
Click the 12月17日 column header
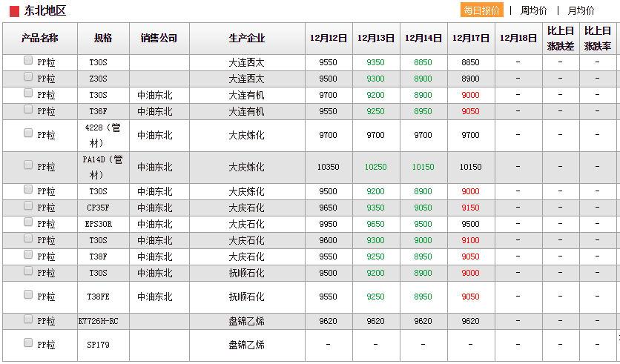470,39
